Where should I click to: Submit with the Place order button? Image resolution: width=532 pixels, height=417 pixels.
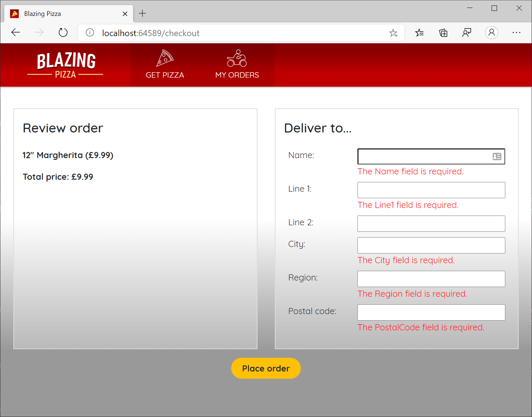(x=266, y=368)
